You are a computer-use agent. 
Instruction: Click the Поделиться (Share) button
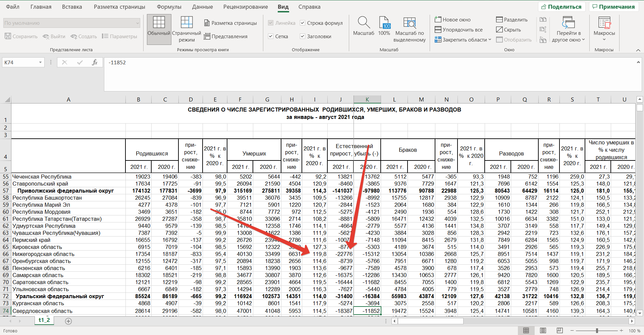click(562, 7)
